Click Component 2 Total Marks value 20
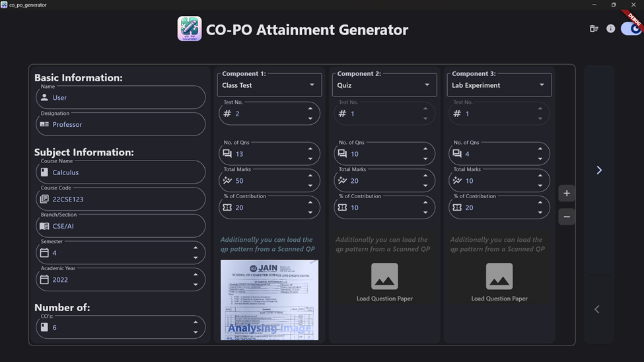Screen dimensions: 644x362 click(355, 181)
